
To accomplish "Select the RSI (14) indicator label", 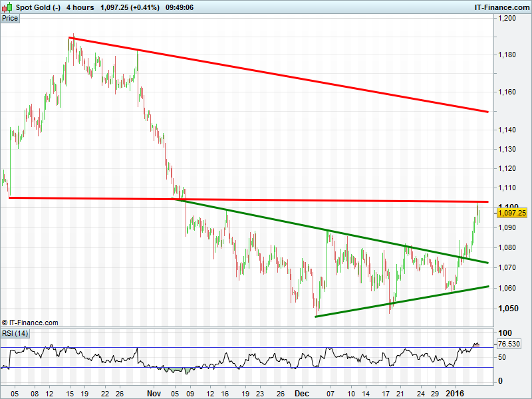I will pos(15,333).
